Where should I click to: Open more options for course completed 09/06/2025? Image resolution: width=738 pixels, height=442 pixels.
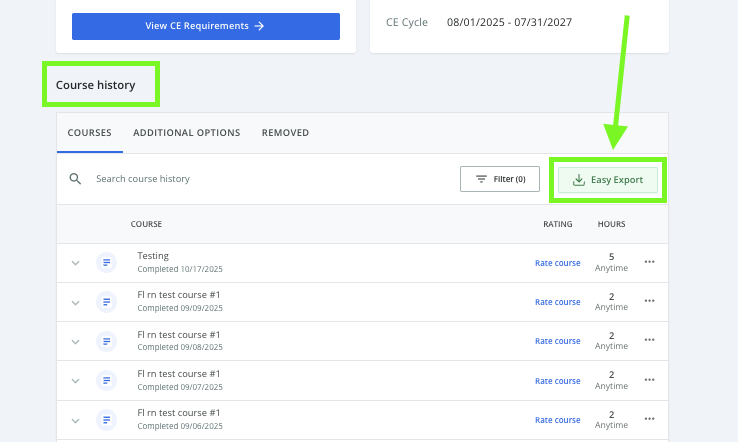pyautogui.click(x=649, y=419)
